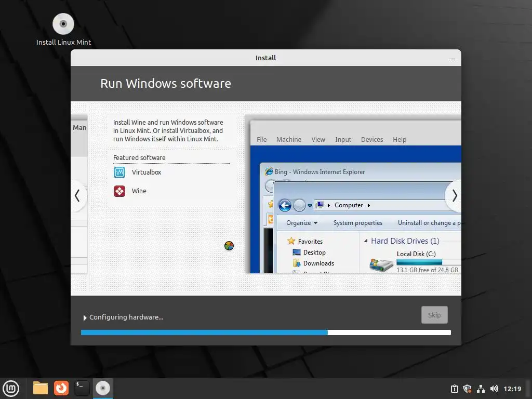Click the Local Disk (C:) drive icon
The image size is (532, 399).
[x=381, y=264]
